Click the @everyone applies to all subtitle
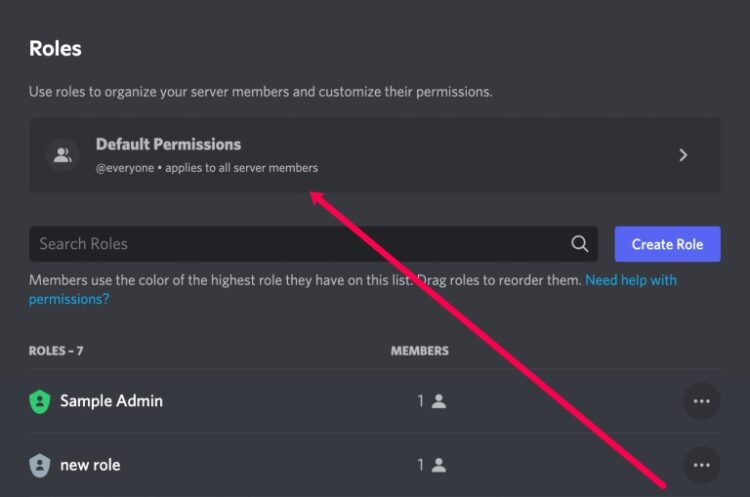Screen dimensions: 750x497 tap(207, 168)
